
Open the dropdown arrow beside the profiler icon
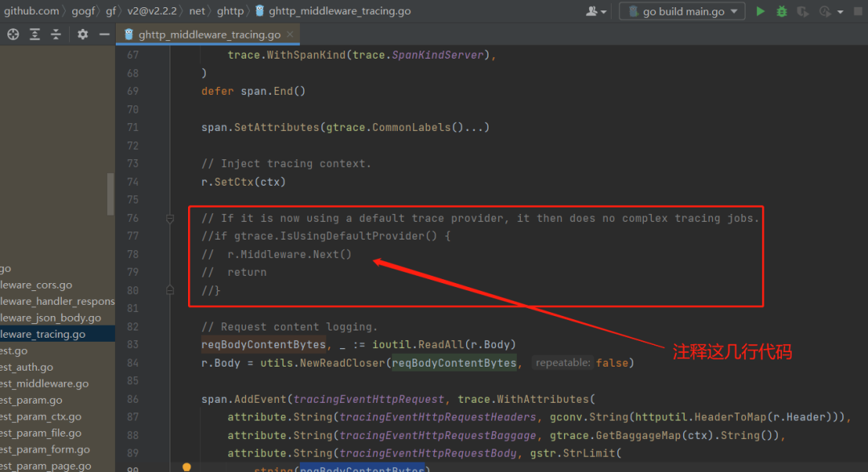pos(841,11)
